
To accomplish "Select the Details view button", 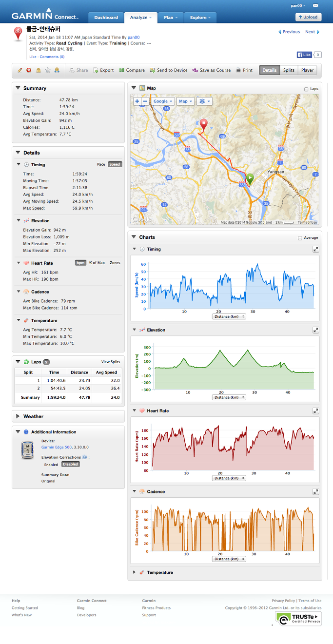I will pos(270,70).
